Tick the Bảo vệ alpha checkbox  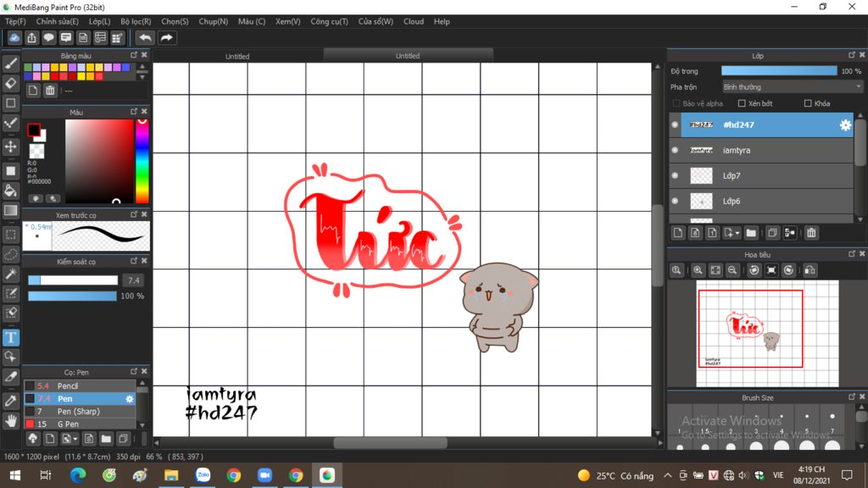676,103
